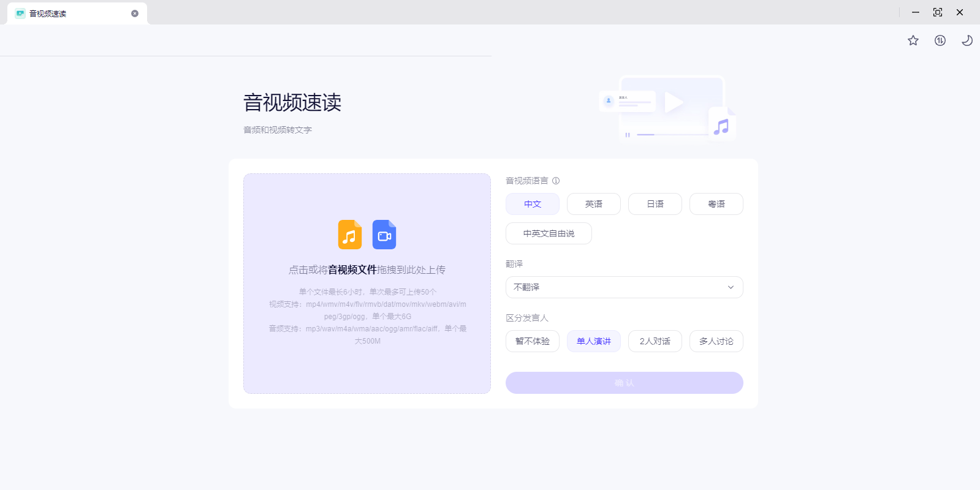The image size is (980, 490).
Task: Switch to the 音视频速读 tab
Action: tap(67, 13)
